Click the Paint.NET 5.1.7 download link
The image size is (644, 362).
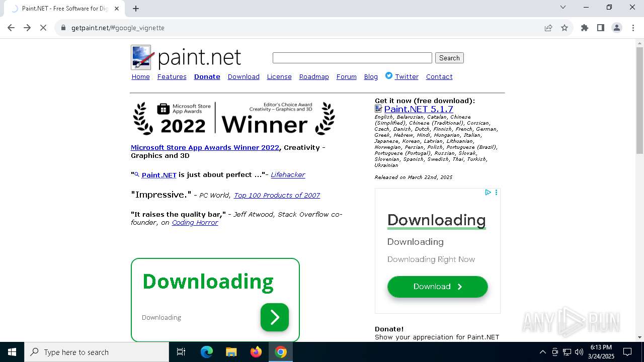tap(419, 109)
